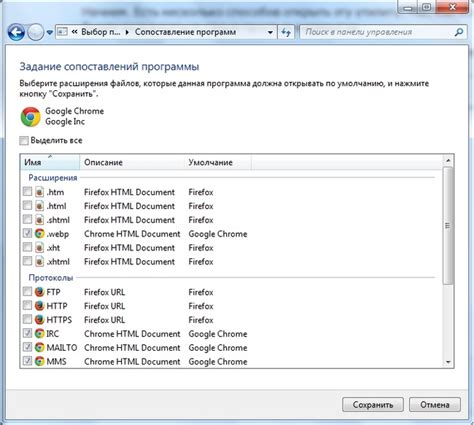Click the Google Chrome program logo

click(31, 117)
